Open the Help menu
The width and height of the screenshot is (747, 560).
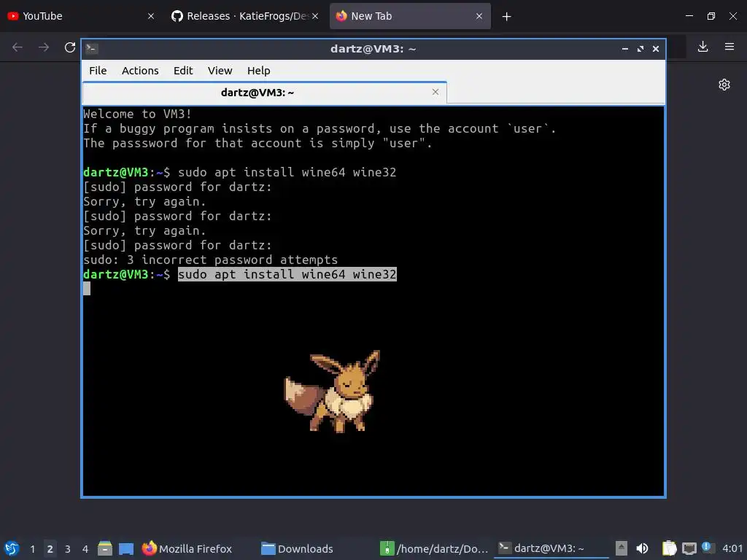click(x=259, y=71)
